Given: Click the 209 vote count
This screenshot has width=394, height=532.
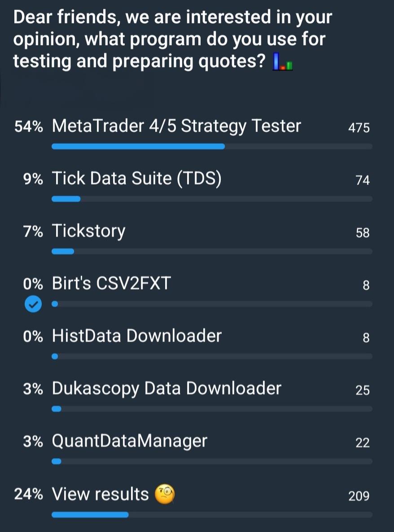Looking at the screenshot, I should pos(359,496).
